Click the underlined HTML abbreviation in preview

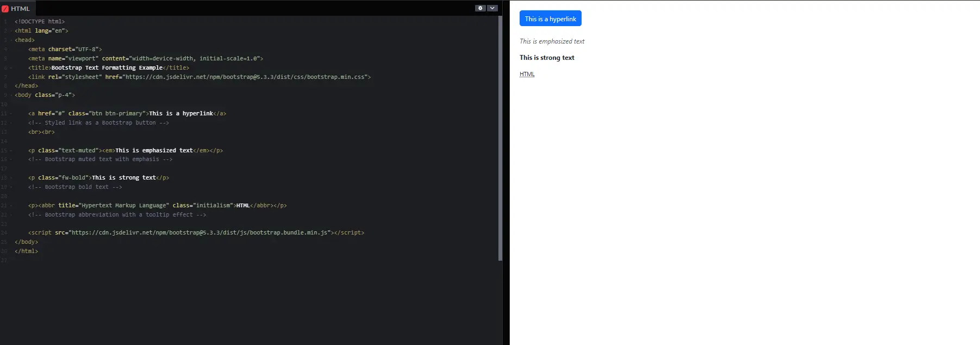tap(527, 74)
